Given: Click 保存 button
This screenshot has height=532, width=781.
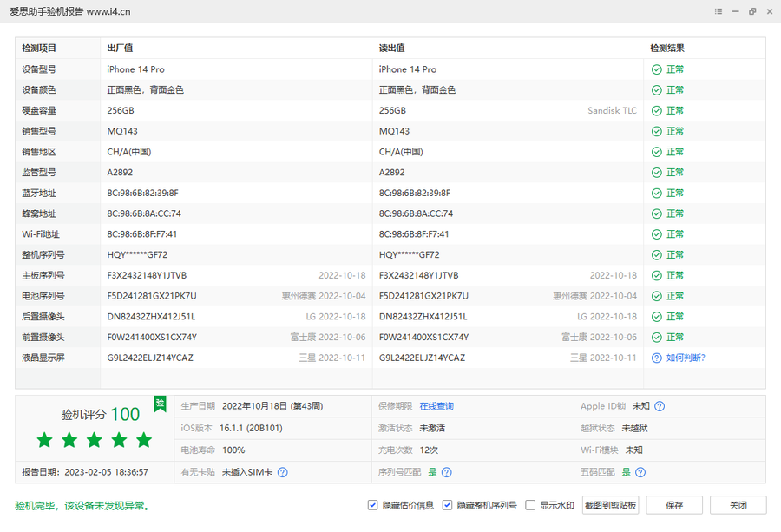Looking at the screenshot, I should [x=674, y=505].
